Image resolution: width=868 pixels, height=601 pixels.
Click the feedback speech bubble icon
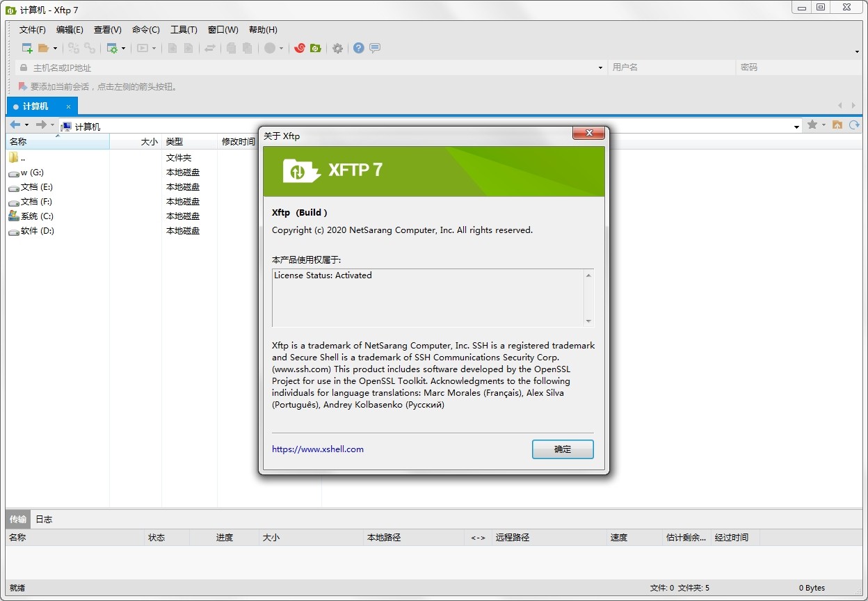[x=375, y=48]
